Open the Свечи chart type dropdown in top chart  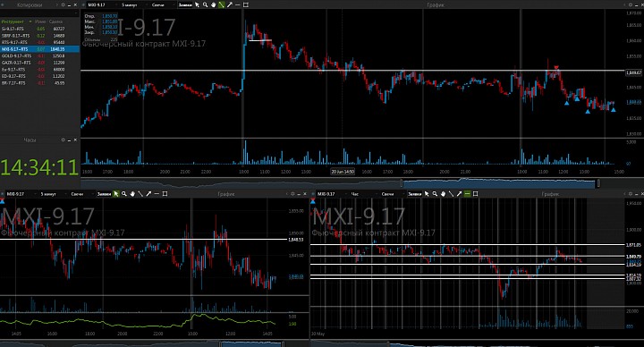pyautogui.click(x=158, y=5)
